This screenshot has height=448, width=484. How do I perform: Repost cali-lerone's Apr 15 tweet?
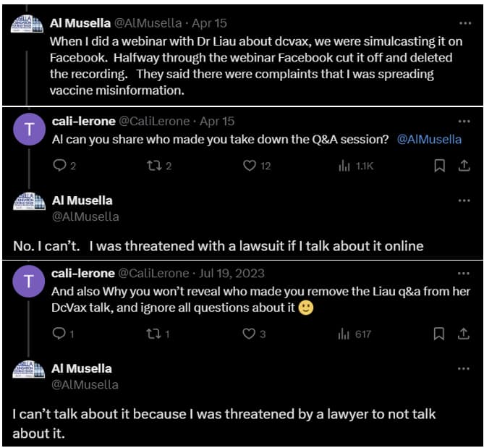[155, 166]
